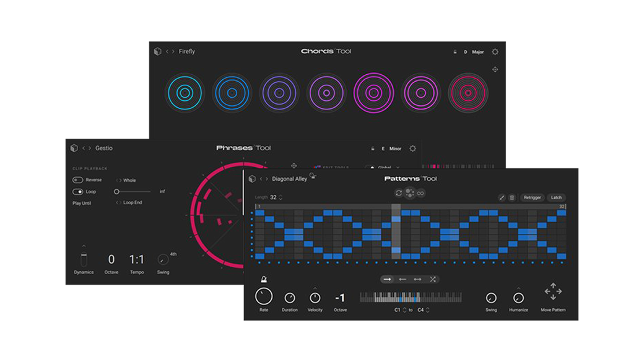Change the Whole clip range selector
This screenshot has width=644, height=362.
(126, 180)
